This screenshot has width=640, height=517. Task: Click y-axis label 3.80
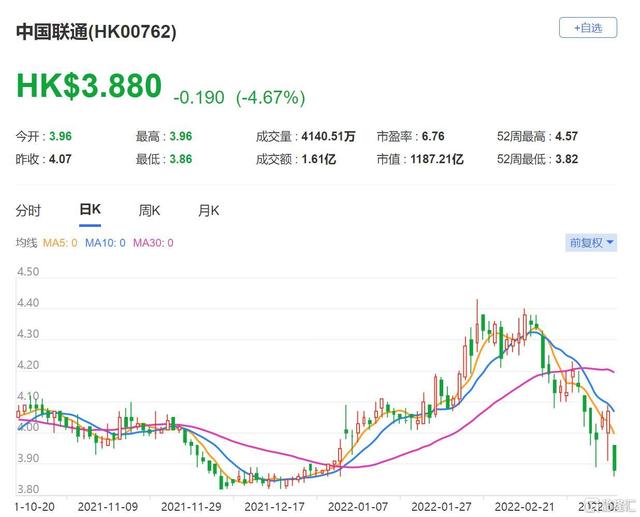(28, 489)
